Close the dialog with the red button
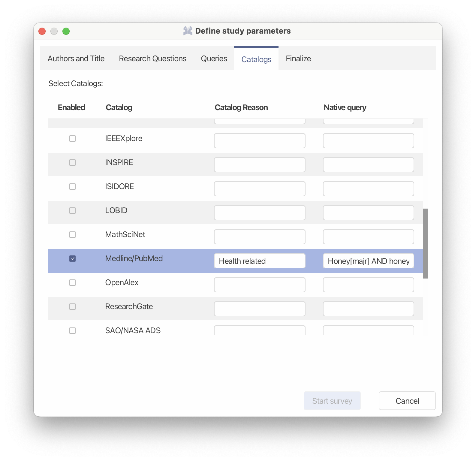Image resolution: width=476 pixels, height=461 pixels. 42,31
